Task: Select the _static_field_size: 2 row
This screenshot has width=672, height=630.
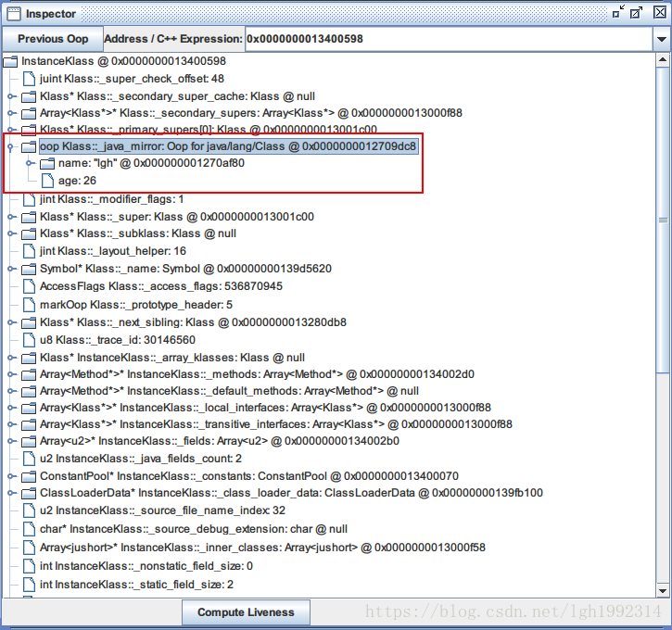Action: tap(136, 585)
